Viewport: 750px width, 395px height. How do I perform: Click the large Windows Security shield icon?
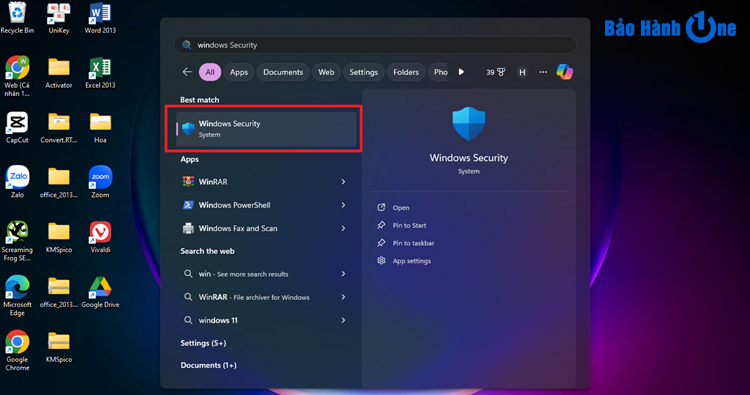[x=469, y=124]
